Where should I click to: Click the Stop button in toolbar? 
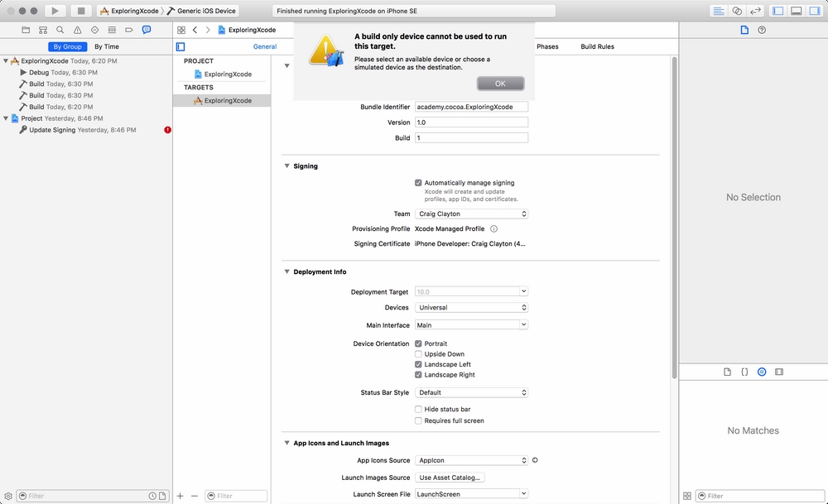(x=81, y=11)
